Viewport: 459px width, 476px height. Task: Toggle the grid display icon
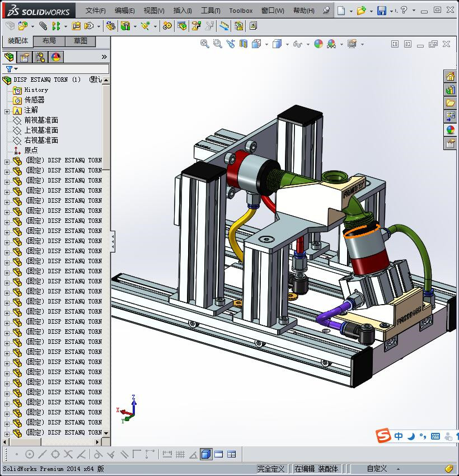[180, 455]
